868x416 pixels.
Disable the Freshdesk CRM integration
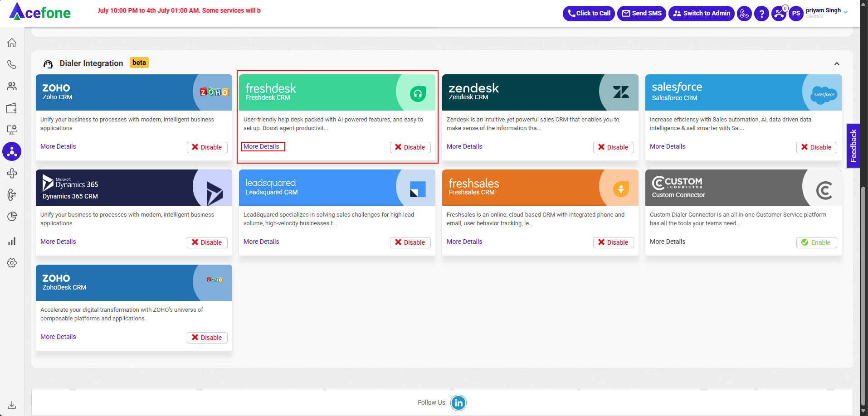tap(410, 147)
